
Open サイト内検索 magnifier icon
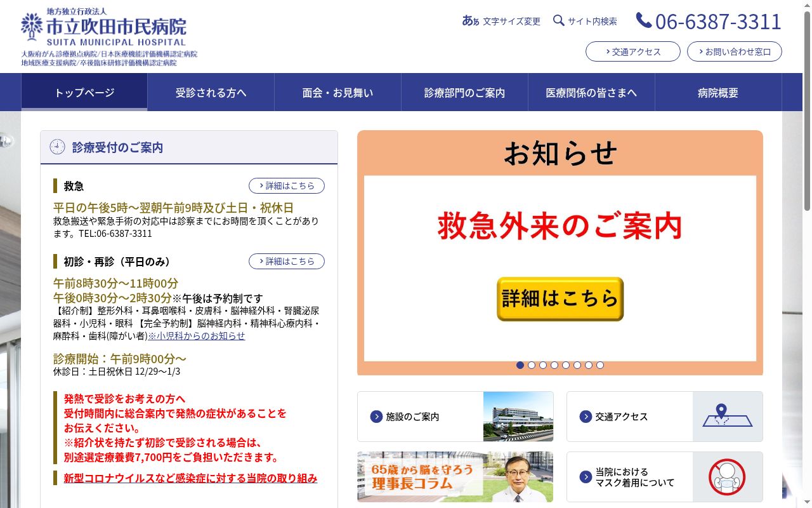558,20
